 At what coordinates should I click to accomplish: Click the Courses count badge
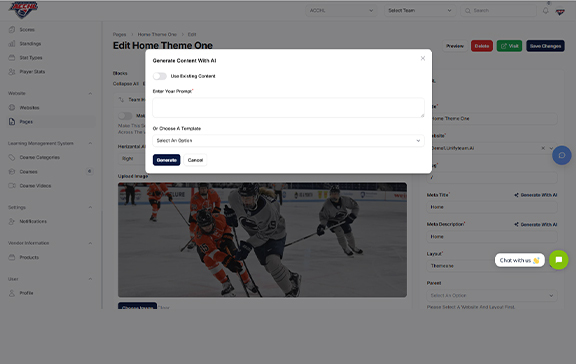pos(89,171)
